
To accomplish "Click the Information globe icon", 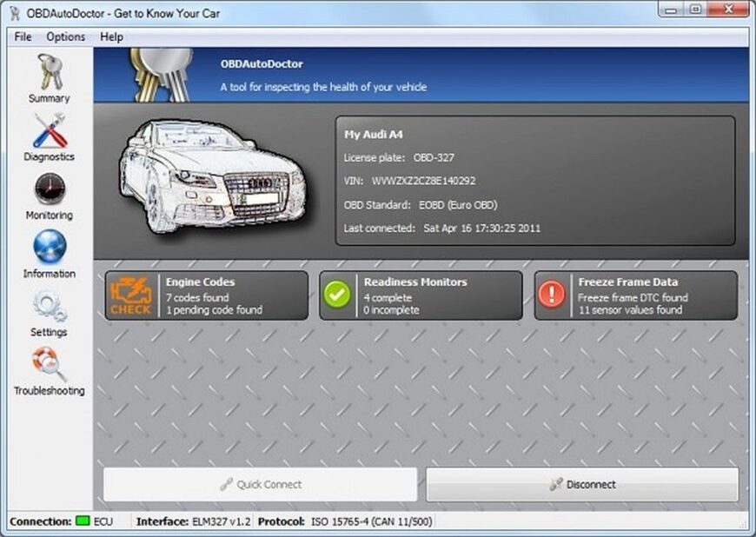I will [x=49, y=248].
